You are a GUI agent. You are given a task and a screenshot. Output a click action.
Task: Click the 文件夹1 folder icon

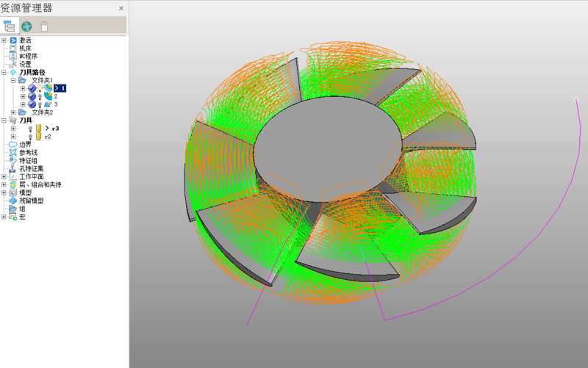(x=22, y=80)
